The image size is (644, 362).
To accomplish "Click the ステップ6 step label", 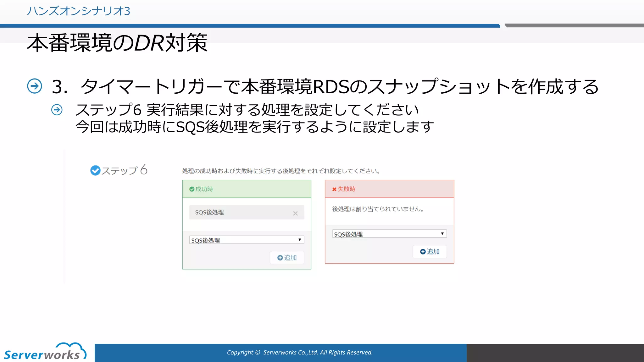I will click(124, 170).
